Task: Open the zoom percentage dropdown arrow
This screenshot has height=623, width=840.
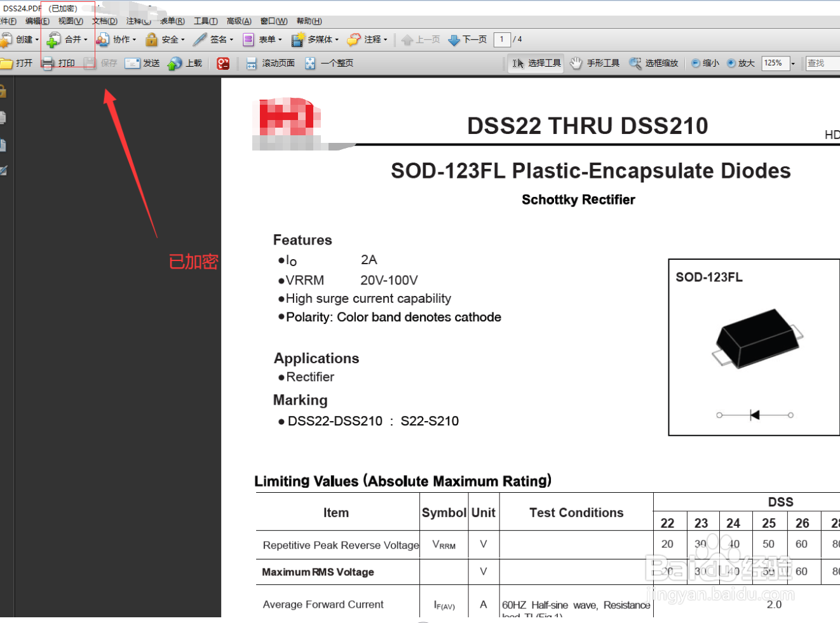Action: click(x=793, y=64)
